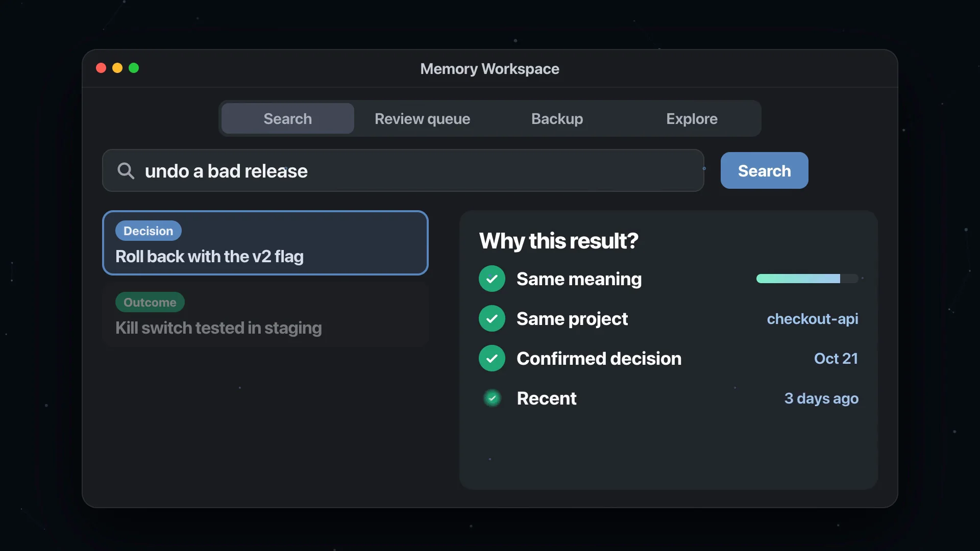Close the window with the red button
Viewport: 980px width, 551px height.
[x=101, y=68]
